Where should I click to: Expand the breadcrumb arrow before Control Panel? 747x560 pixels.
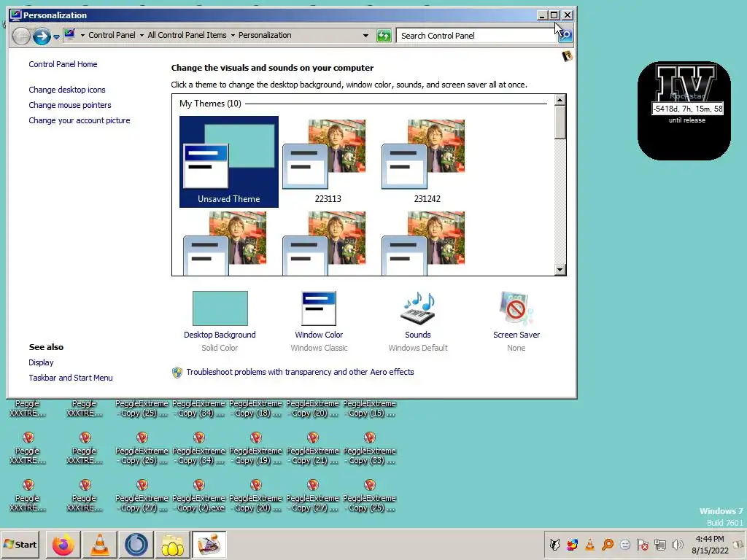[82, 35]
